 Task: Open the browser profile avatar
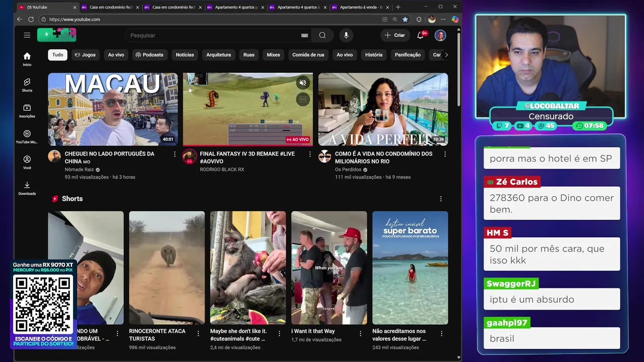tap(432, 19)
